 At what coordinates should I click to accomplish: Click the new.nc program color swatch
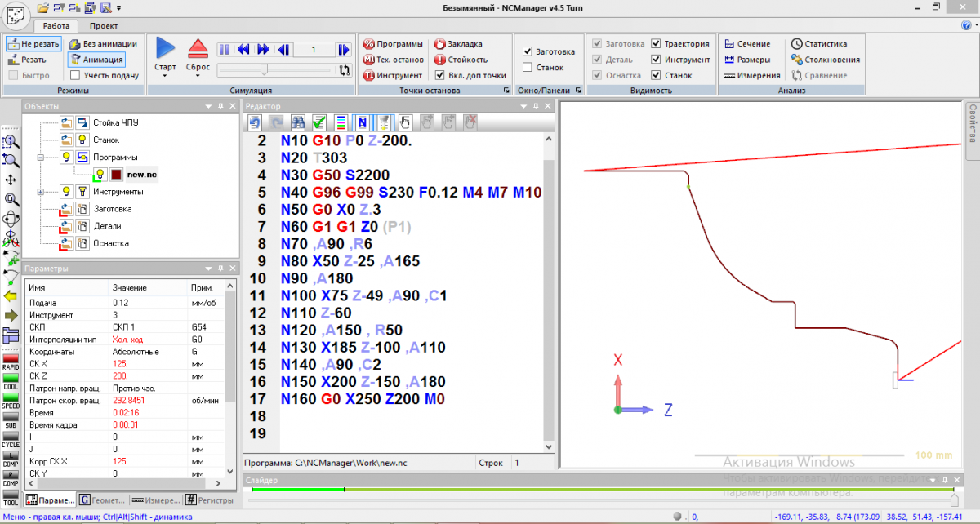point(117,175)
